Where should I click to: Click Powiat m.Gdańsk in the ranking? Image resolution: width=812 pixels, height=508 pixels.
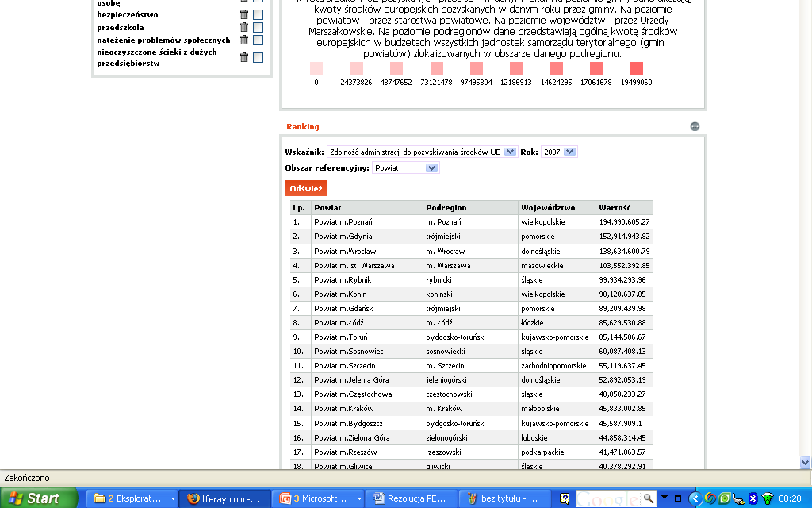[343, 309]
